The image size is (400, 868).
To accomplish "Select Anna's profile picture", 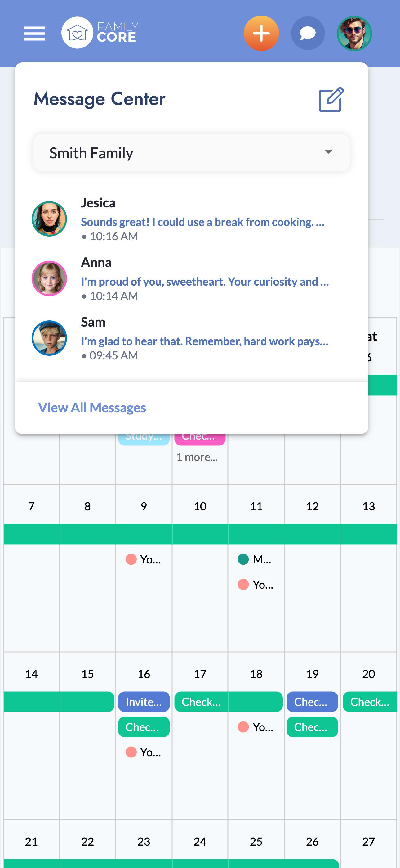I will pos(49,278).
